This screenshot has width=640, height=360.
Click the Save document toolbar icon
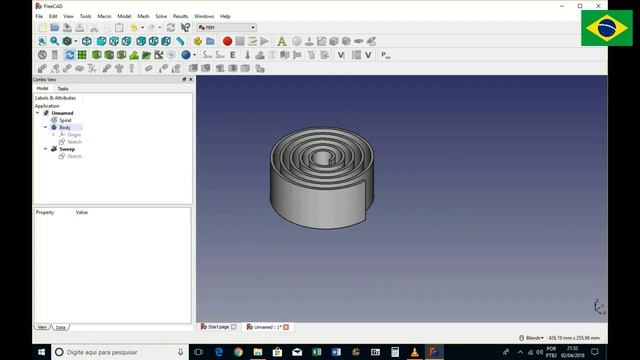(67, 28)
